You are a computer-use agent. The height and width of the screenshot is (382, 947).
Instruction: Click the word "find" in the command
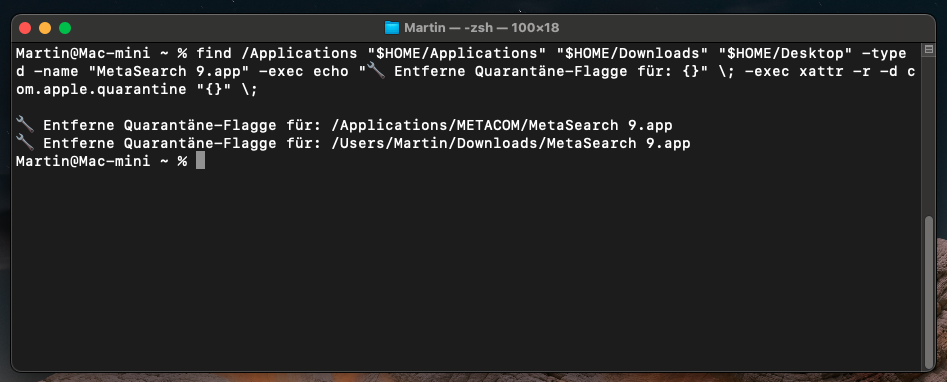pos(214,53)
